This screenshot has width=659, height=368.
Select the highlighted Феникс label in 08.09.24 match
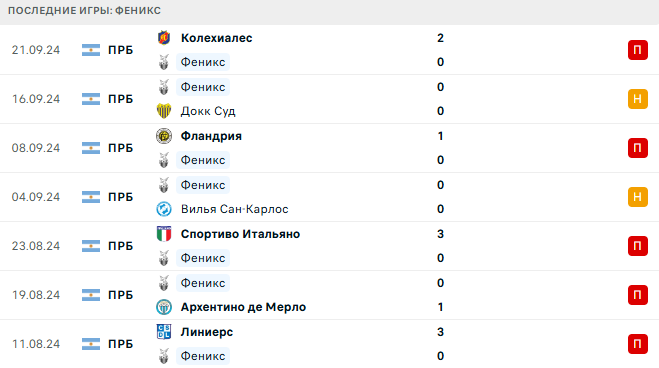click(x=203, y=160)
